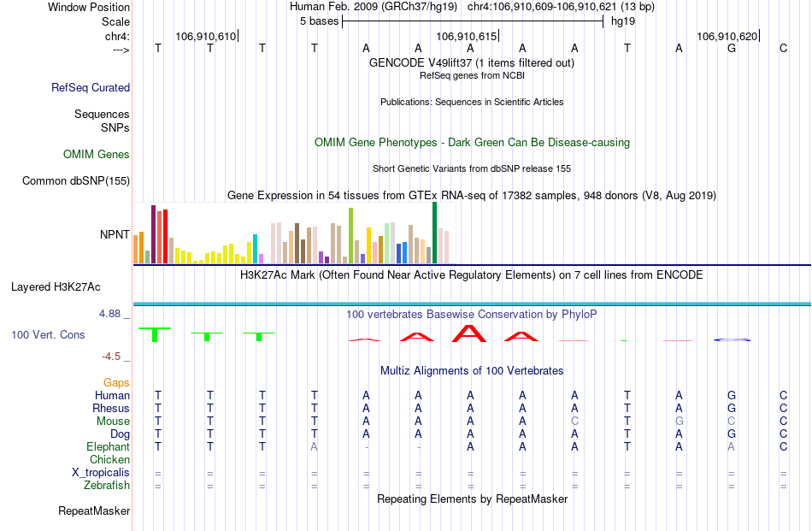812x531 pixels.
Task: Click the H3K27Ac Mark track title
Action: [x=472, y=274]
